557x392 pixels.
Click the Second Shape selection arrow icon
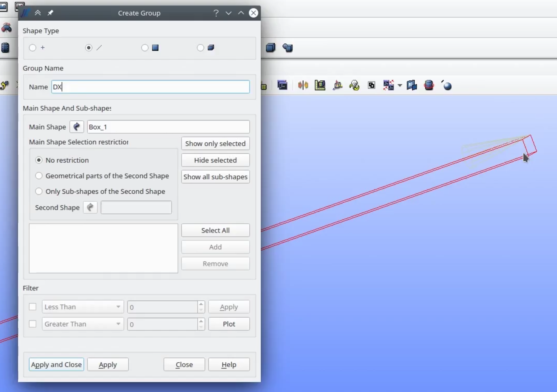pyautogui.click(x=90, y=207)
